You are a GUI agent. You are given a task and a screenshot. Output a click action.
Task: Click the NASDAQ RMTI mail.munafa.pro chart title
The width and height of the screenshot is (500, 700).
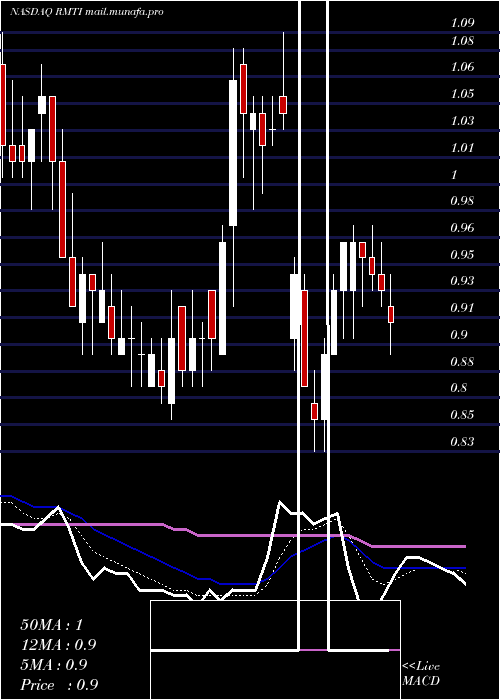[87, 12]
